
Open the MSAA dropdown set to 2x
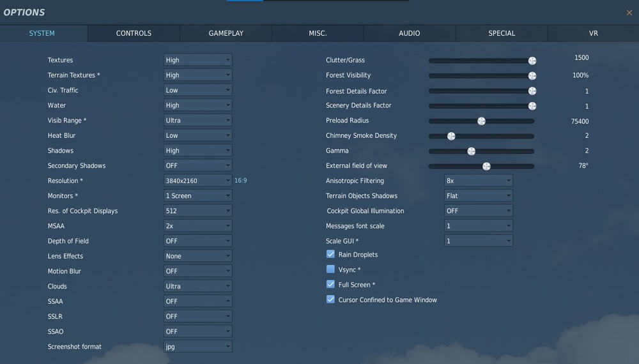coord(198,225)
